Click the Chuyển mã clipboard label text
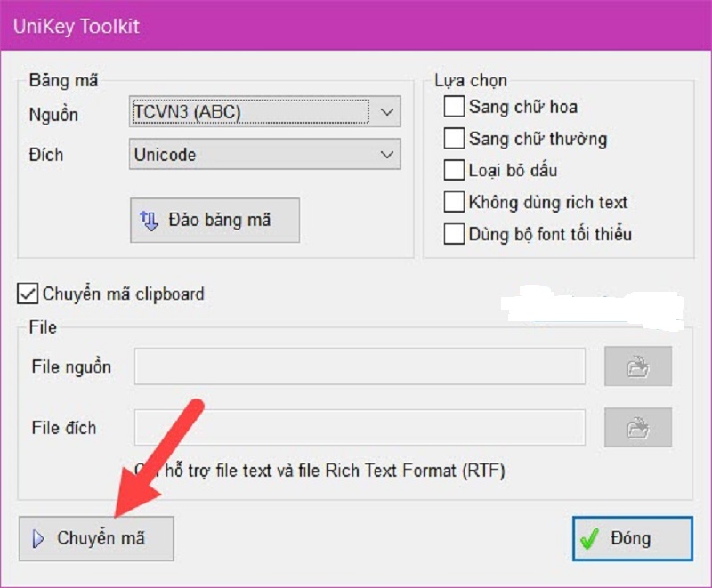The image size is (712, 588). (124, 294)
